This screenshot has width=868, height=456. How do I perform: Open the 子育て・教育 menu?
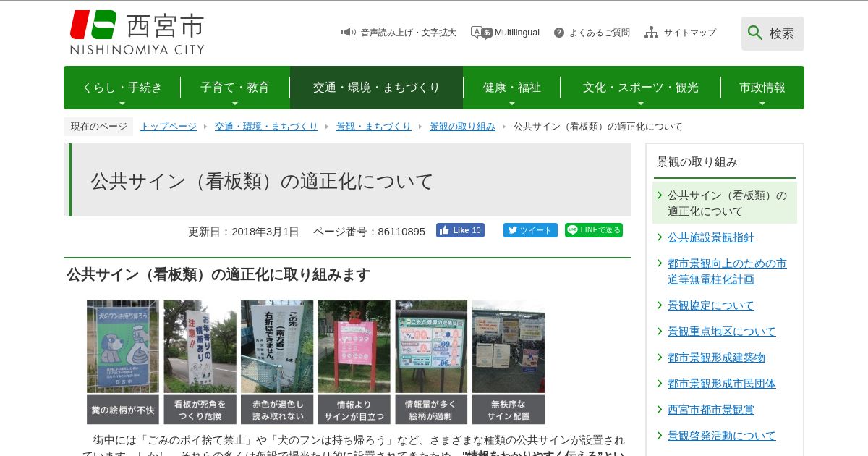tap(235, 88)
